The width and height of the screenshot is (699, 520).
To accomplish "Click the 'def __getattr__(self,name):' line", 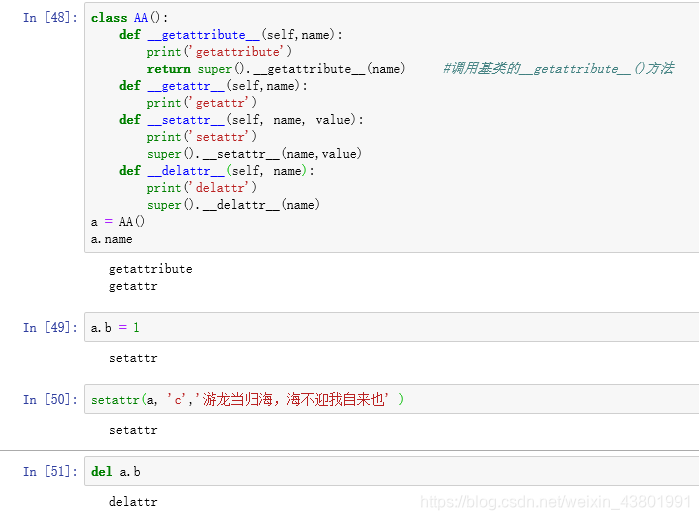I will (x=213, y=86).
